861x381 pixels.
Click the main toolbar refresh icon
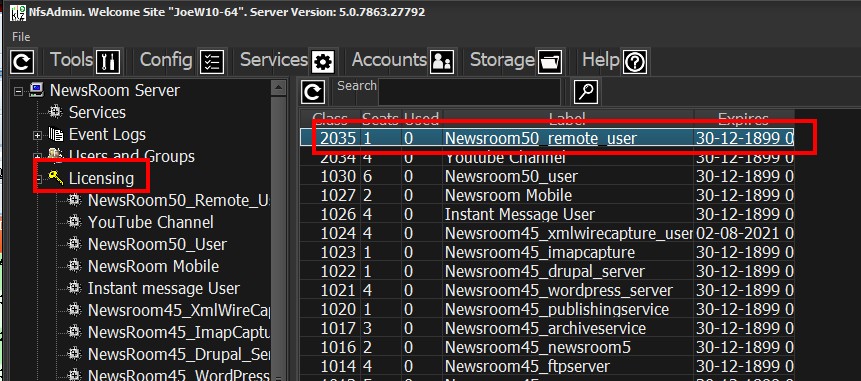tap(22, 61)
